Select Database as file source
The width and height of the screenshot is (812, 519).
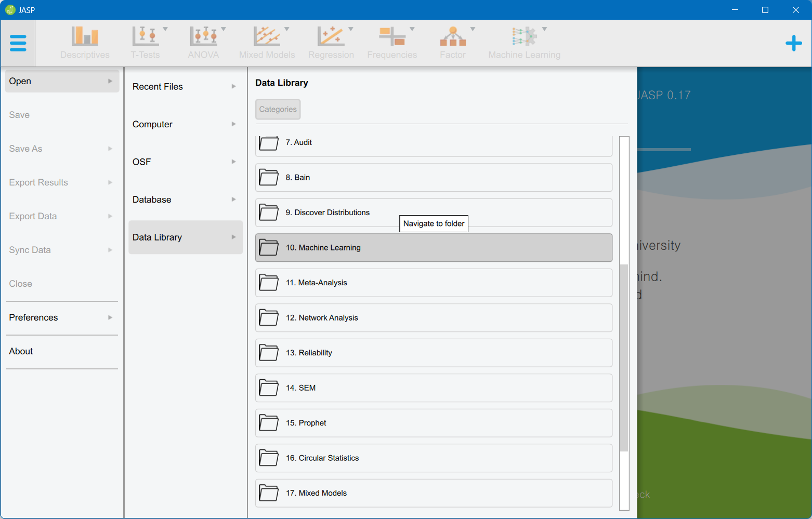tap(186, 199)
